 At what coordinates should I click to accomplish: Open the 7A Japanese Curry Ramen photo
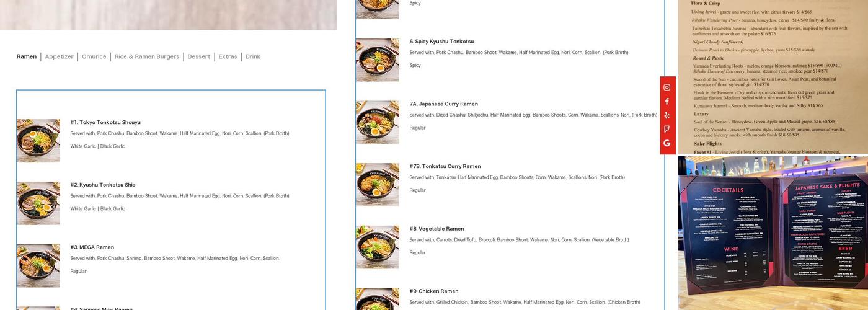tap(378, 123)
